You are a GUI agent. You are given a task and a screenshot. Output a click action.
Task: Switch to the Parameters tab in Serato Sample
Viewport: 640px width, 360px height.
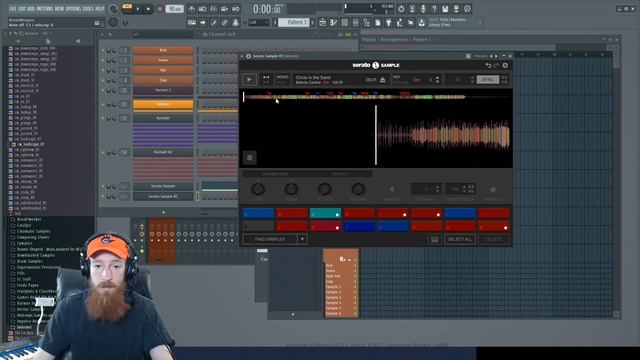click(275, 174)
